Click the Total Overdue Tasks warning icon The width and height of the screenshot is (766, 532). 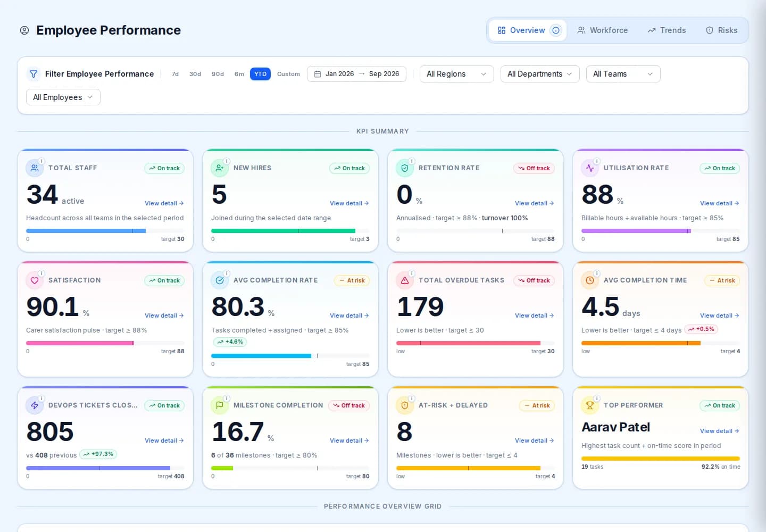click(x=405, y=280)
